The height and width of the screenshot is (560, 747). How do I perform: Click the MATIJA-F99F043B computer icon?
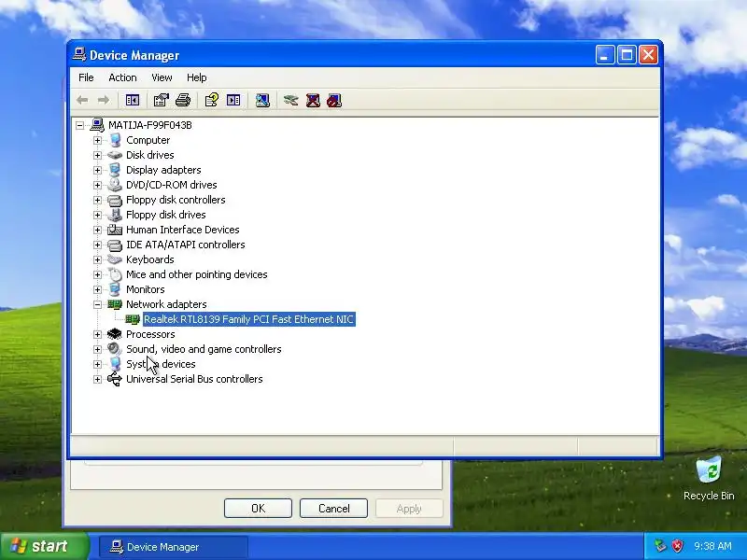click(97, 125)
